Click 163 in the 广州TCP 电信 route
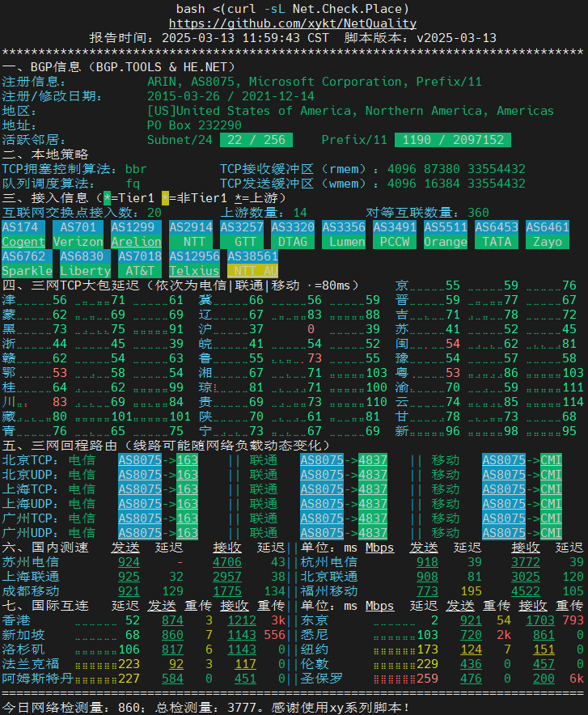 188,518
